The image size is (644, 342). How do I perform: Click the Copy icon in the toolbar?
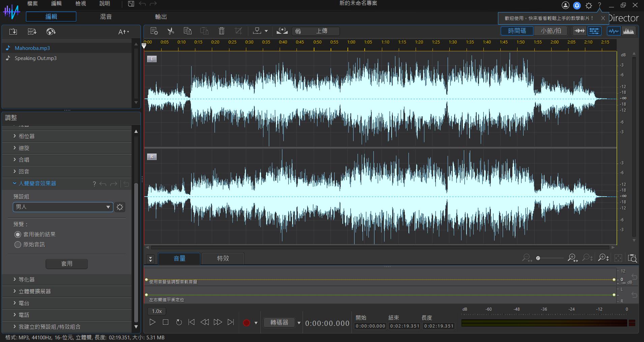click(x=187, y=31)
